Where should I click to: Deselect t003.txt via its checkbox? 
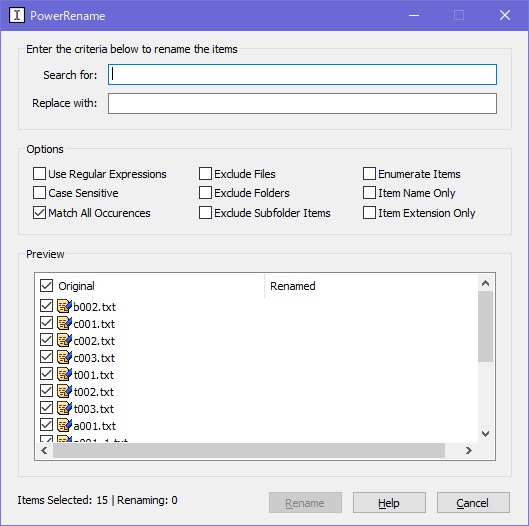[46, 407]
